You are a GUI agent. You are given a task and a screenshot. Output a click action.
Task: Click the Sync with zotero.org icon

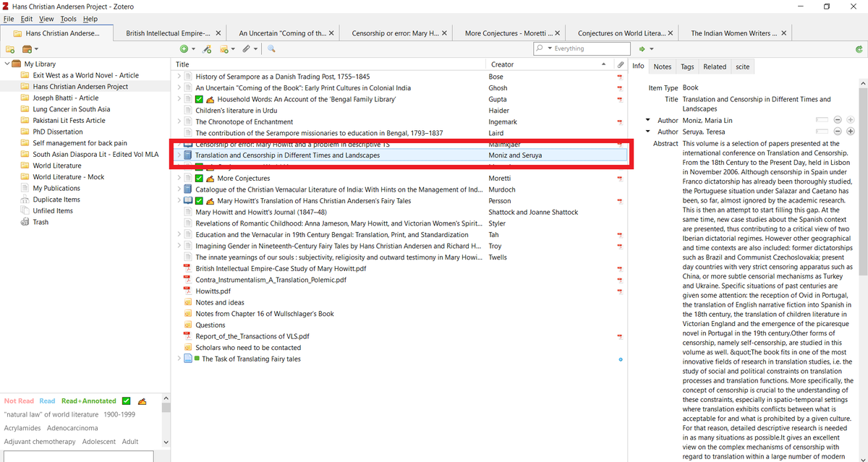[859, 49]
